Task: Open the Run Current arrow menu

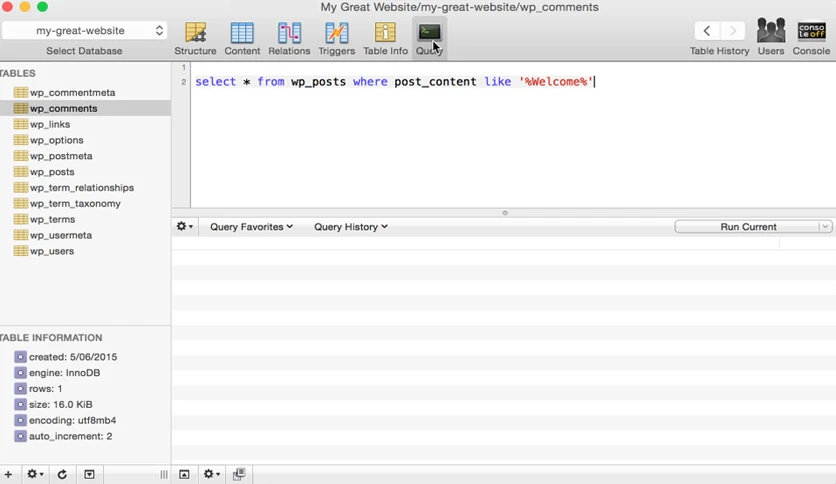Action: (825, 227)
